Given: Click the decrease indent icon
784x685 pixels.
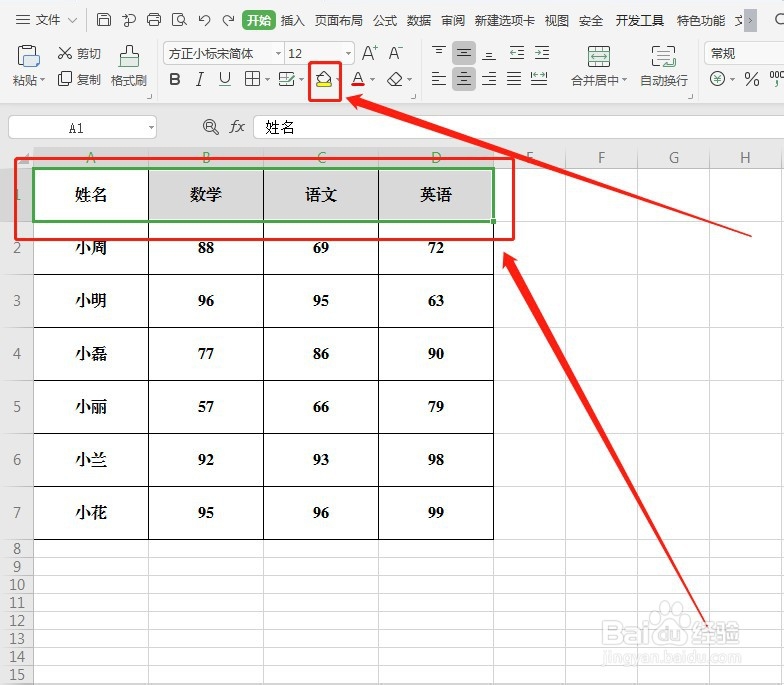Looking at the screenshot, I should point(516,52).
